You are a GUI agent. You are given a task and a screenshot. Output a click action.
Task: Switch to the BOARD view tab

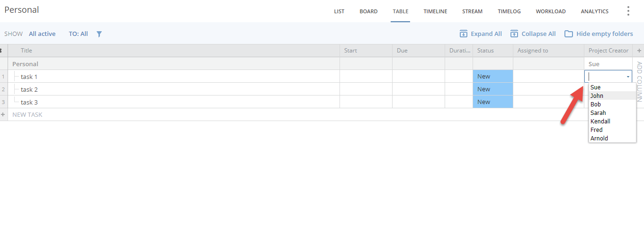tap(368, 11)
